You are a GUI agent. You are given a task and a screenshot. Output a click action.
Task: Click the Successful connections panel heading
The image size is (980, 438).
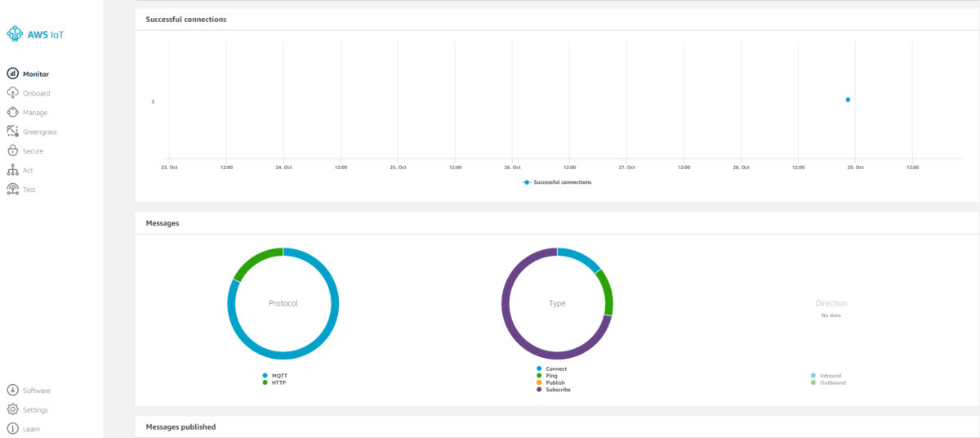[x=186, y=19]
